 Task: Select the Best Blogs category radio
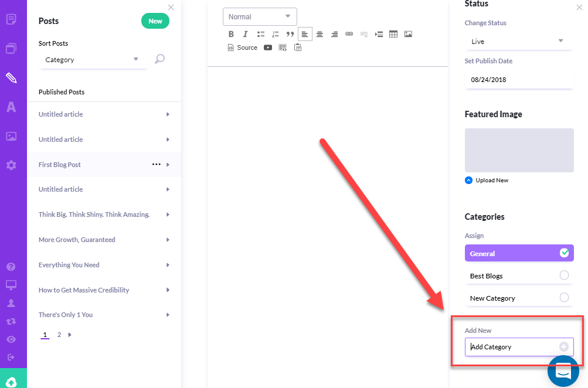click(x=564, y=275)
